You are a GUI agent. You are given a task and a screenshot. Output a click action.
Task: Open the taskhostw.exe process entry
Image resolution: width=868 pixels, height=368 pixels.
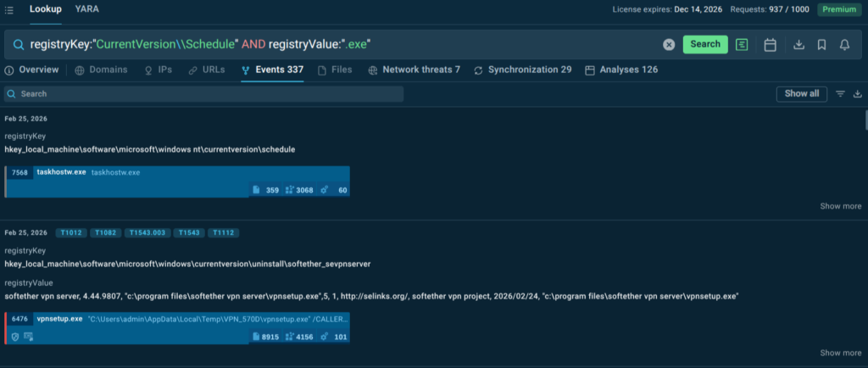click(61, 172)
